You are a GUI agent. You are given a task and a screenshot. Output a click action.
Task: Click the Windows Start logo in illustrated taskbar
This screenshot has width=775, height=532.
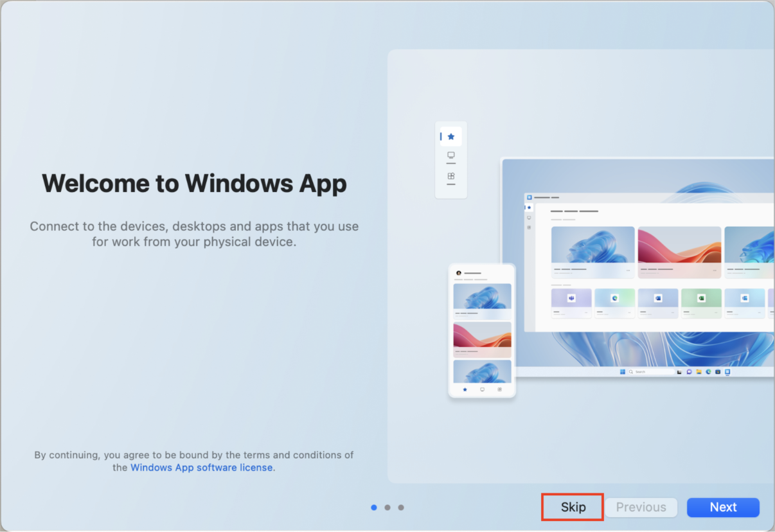[622, 372]
